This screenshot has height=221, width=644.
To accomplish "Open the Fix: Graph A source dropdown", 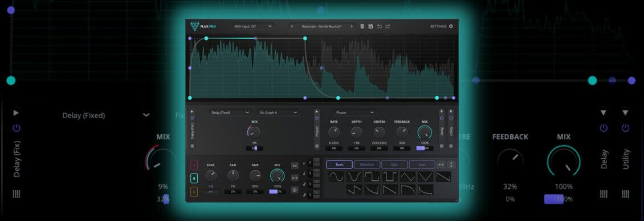I will coord(278,112).
